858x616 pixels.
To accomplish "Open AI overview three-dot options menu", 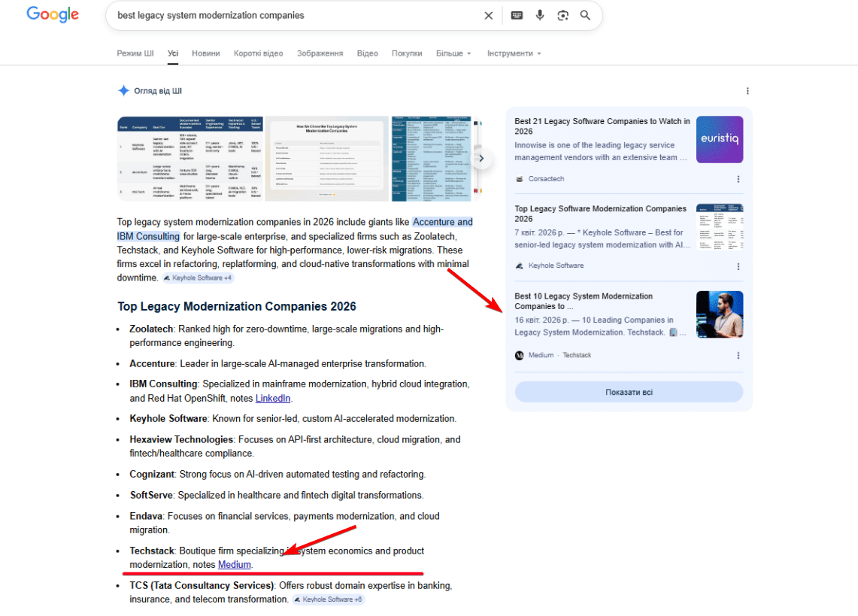I will pos(747,91).
